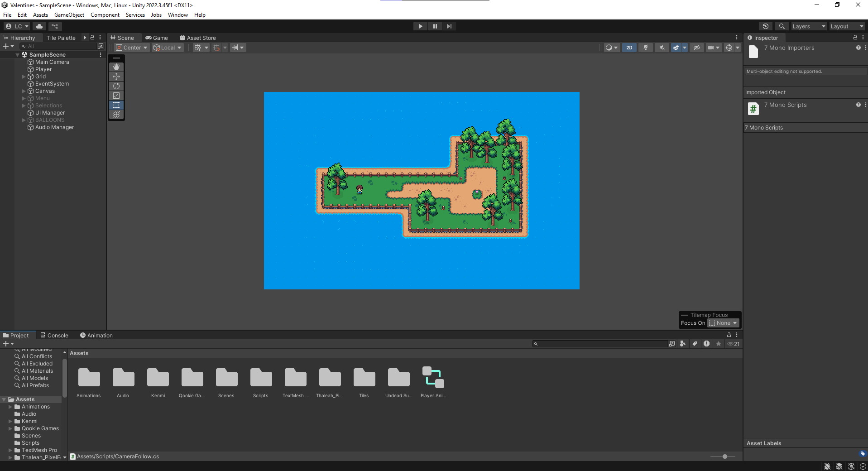The height and width of the screenshot is (471, 868).
Task: Open Hierarchy search in window icon
Action: [x=101, y=46]
